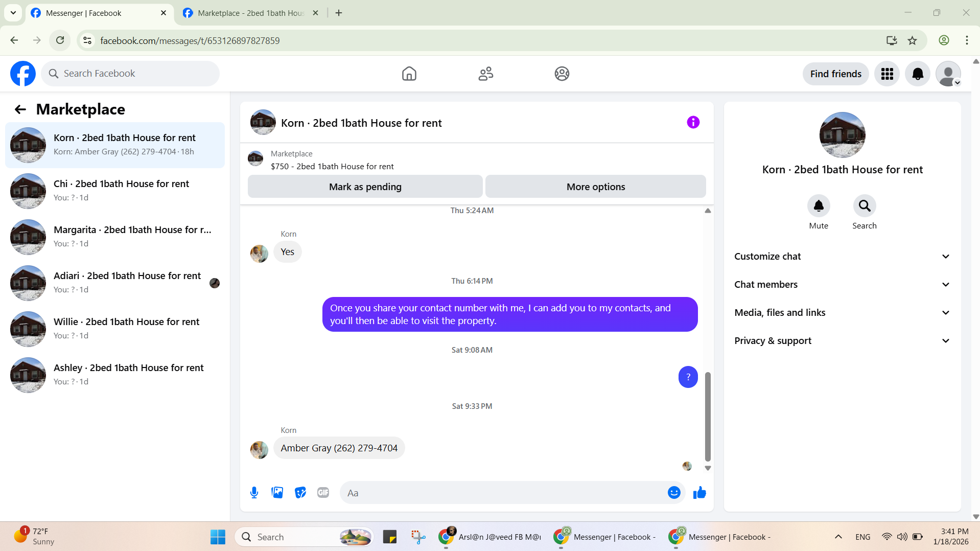The width and height of the screenshot is (980, 551).
Task: Open the sticky notes taskbar icon
Action: pos(390,537)
